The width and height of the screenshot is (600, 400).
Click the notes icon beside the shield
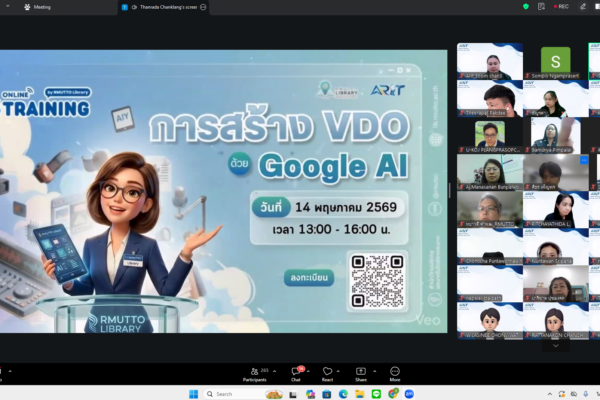pos(541,7)
